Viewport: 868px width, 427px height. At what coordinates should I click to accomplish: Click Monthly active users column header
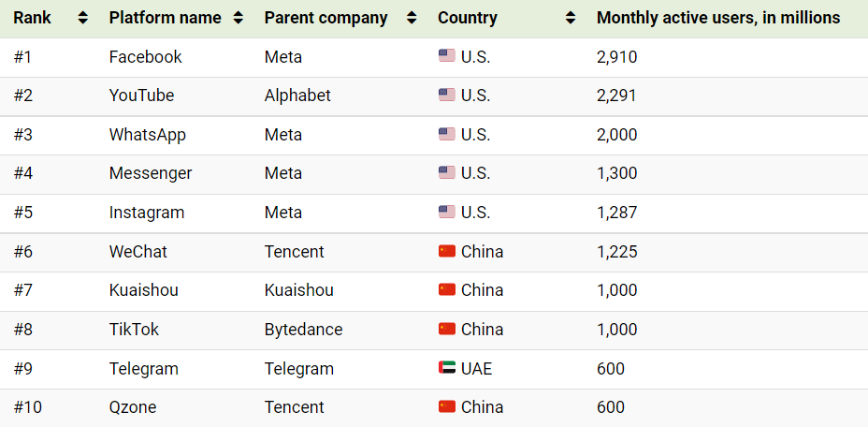718,19
